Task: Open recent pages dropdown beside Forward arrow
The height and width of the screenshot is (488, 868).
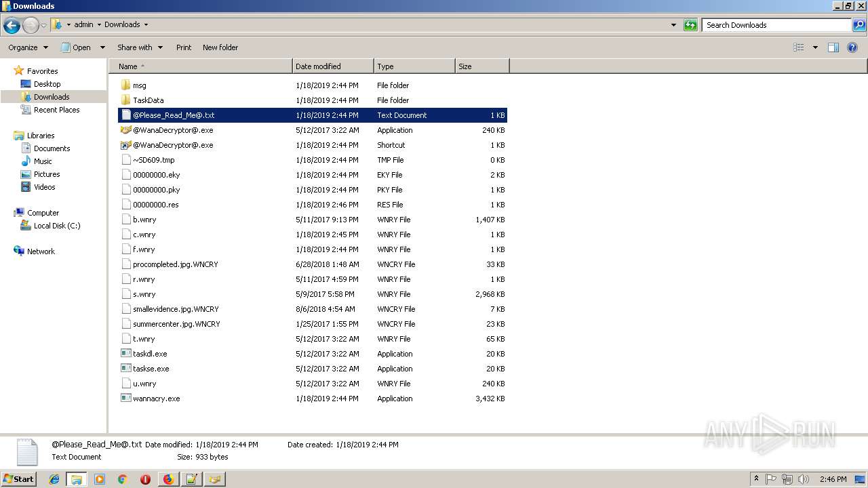Action: pos(44,26)
